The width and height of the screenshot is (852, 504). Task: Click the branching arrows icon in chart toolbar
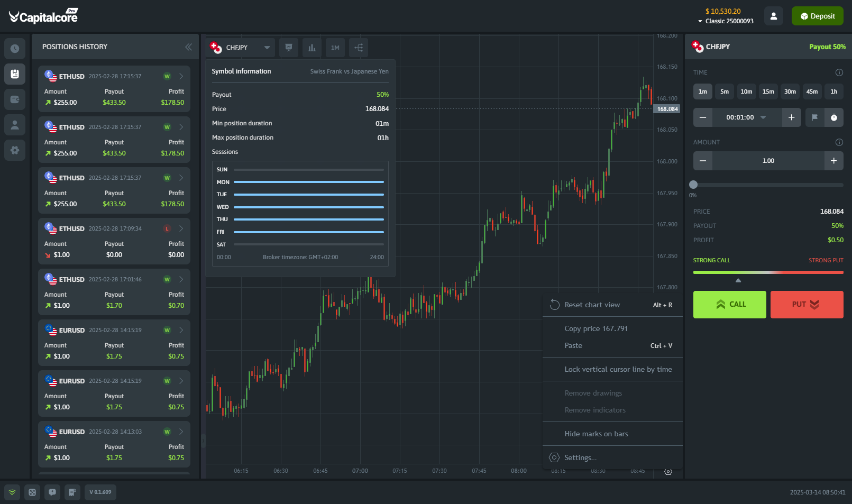point(359,48)
